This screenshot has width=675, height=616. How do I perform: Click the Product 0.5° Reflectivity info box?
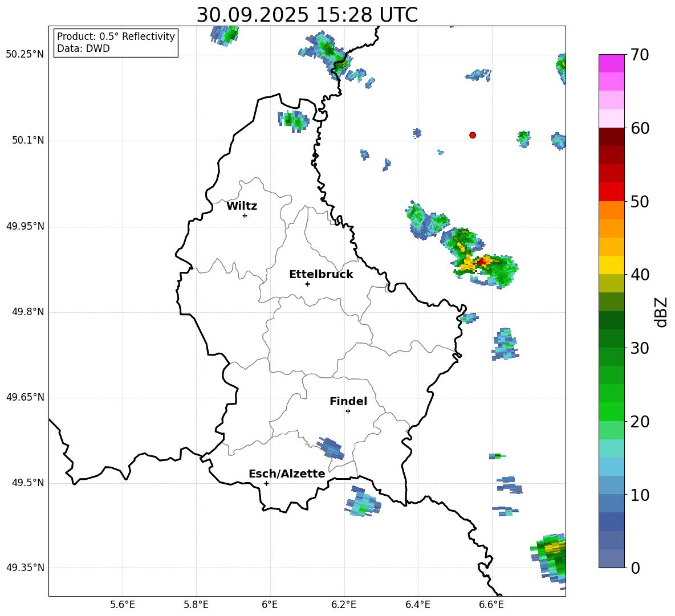[116, 43]
